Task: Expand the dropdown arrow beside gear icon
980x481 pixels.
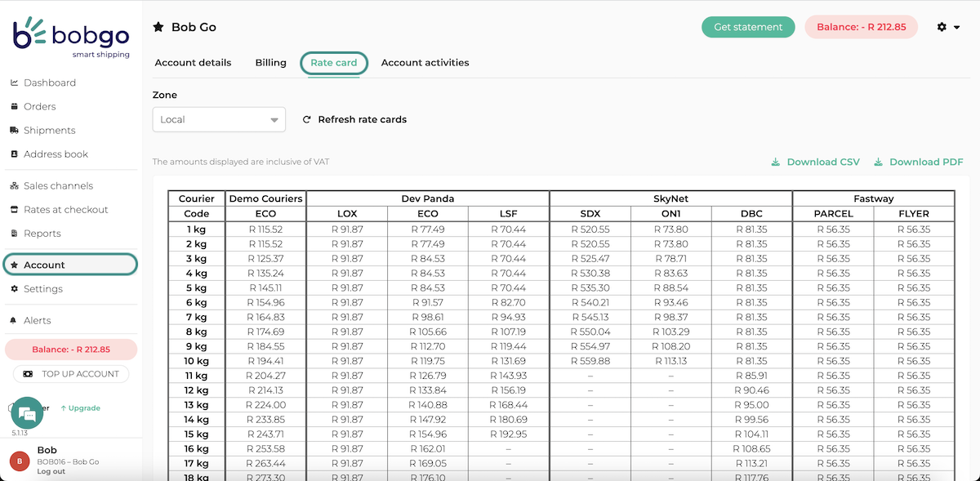Action: [x=957, y=28]
